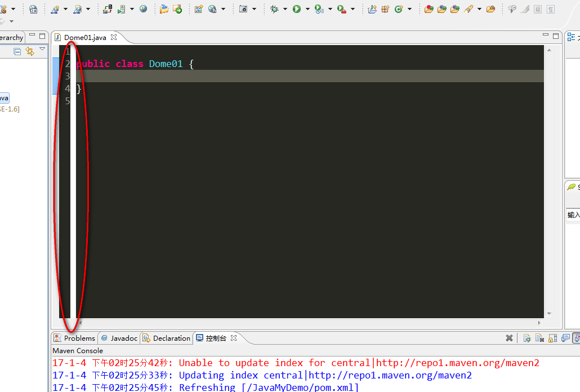
Task: Click the Outline view icon on right panel
Action: click(571, 37)
